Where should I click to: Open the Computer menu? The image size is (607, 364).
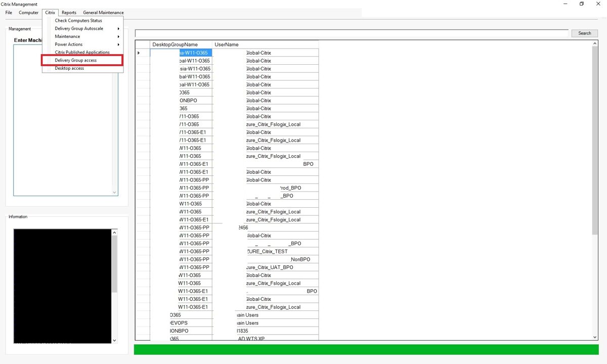pos(29,13)
